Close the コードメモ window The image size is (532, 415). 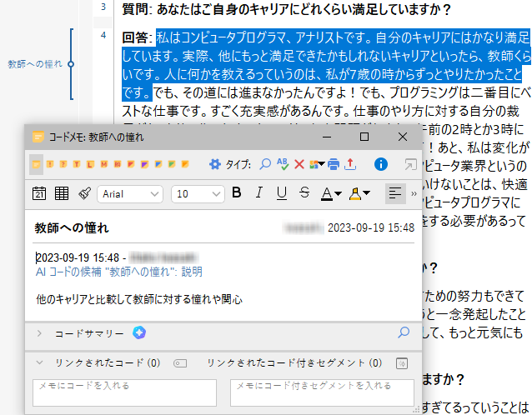pos(403,137)
